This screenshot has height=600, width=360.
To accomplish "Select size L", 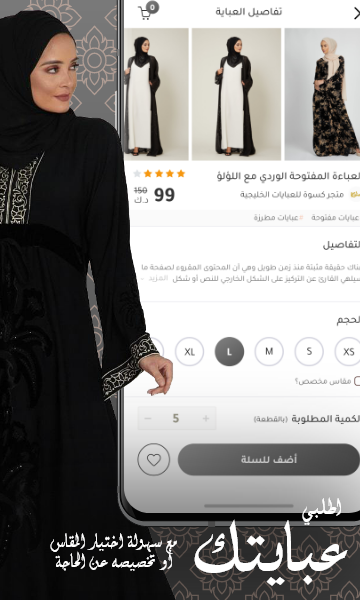I will pyautogui.click(x=229, y=352).
